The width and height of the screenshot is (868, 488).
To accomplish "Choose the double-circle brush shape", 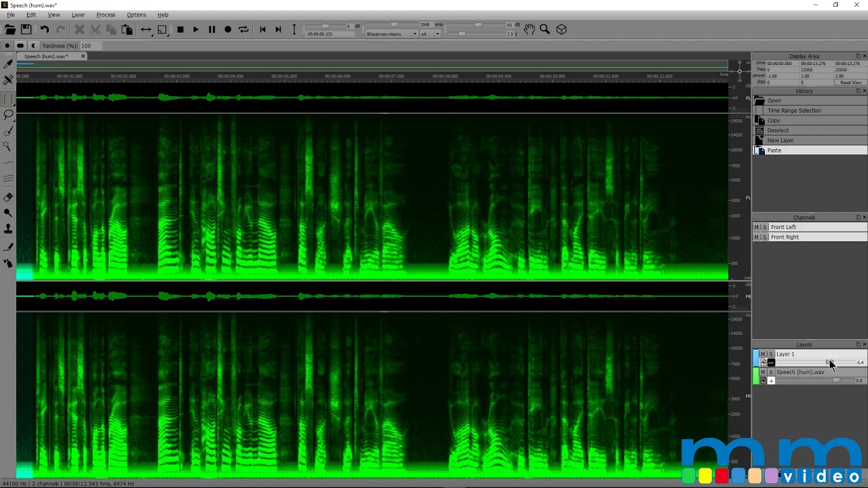I will click(x=20, y=45).
